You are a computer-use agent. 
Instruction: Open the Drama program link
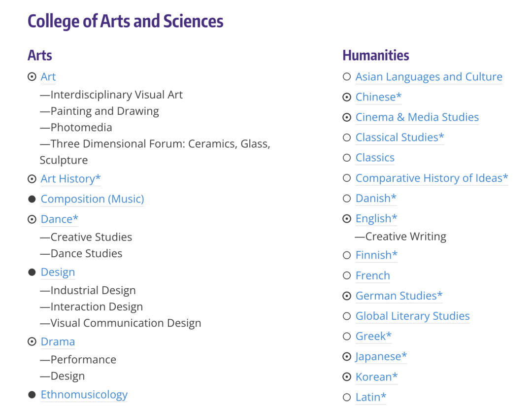pos(58,341)
